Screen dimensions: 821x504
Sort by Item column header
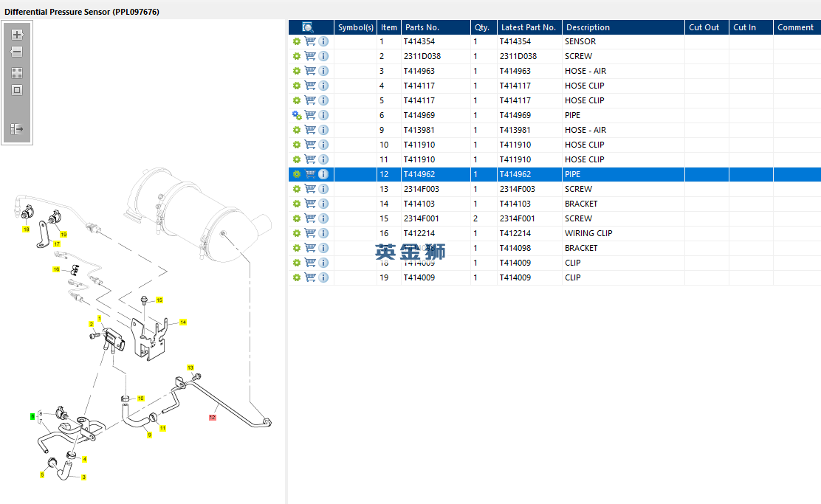tap(388, 27)
